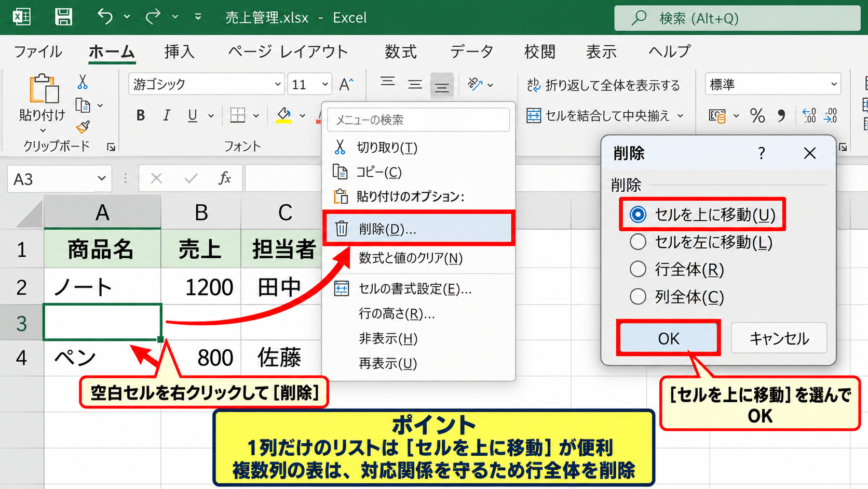Select 行全体(R) radio button
This screenshot has width=868, height=489.
click(638, 269)
